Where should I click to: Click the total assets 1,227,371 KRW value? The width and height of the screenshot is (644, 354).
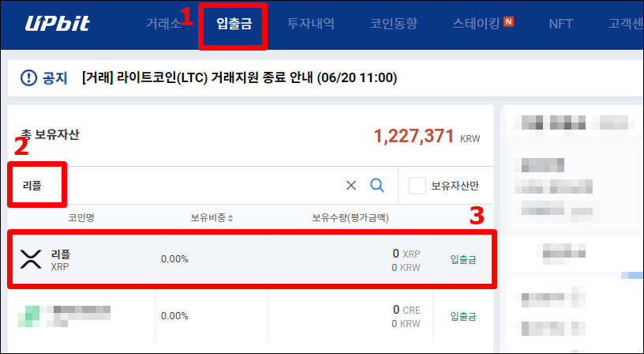427,137
